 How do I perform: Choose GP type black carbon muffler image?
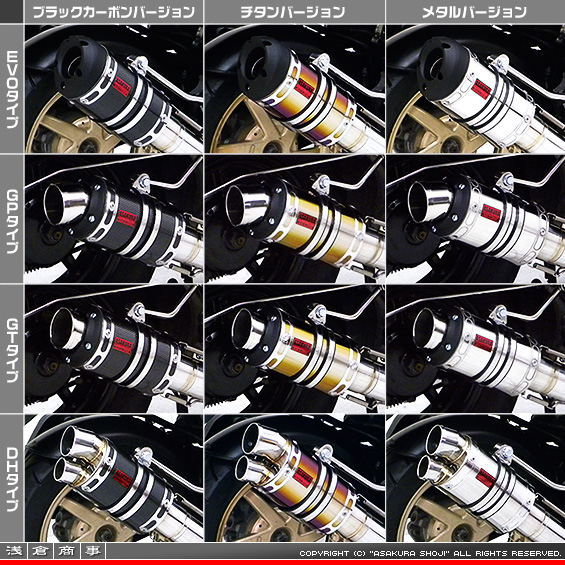[x=114, y=219]
